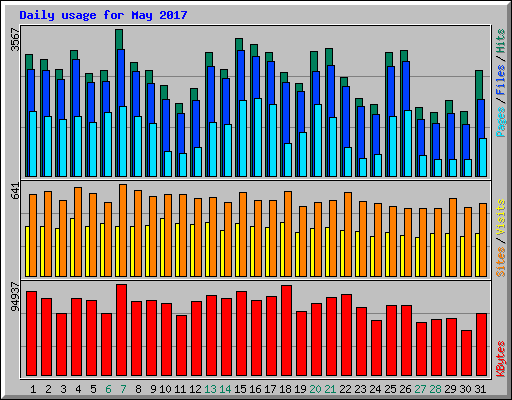Select day label 17 on the x-axis
The image size is (512, 400).
270,389
